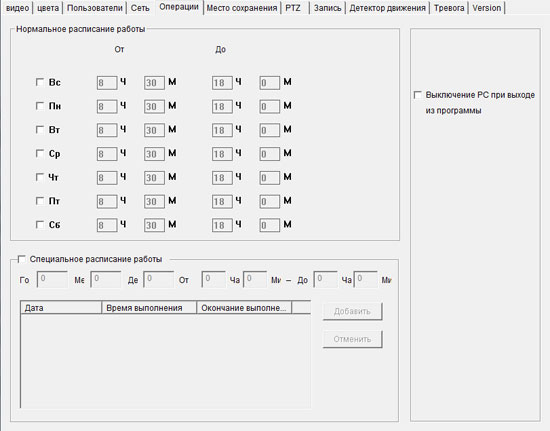Click the Вс start minutes field

coord(154,83)
